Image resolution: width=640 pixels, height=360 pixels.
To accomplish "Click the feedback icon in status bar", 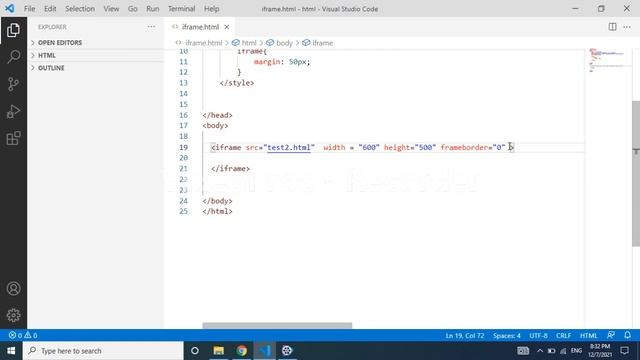I will pos(611,335).
